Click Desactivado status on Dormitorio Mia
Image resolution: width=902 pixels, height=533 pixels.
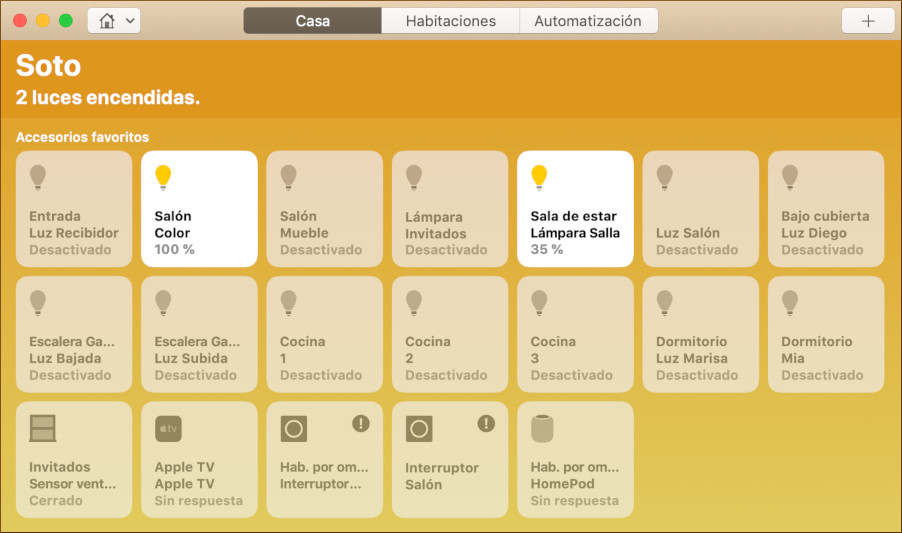[x=822, y=375]
